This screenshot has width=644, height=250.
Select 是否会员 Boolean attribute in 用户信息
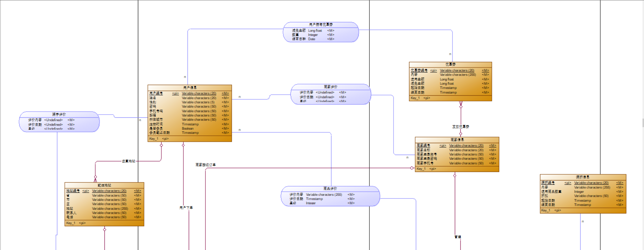click(189, 129)
